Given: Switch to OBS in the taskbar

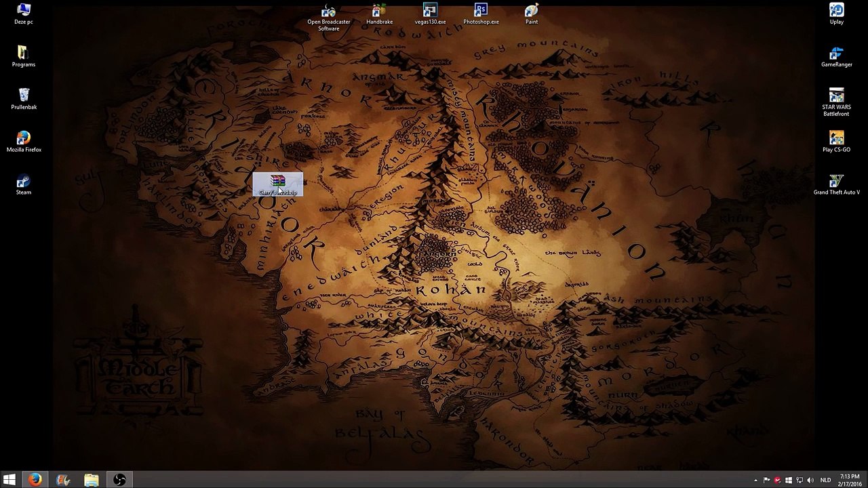Looking at the screenshot, I should coord(119,480).
